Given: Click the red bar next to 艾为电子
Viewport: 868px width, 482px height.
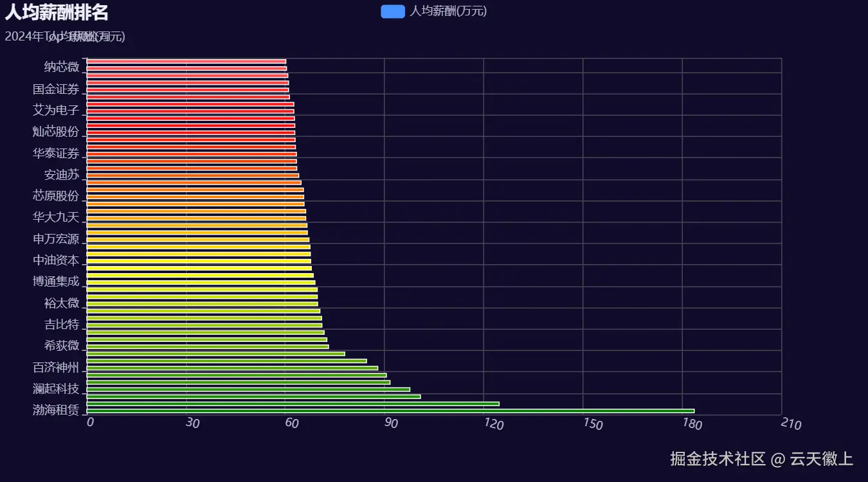Looking at the screenshot, I should point(190,111).
